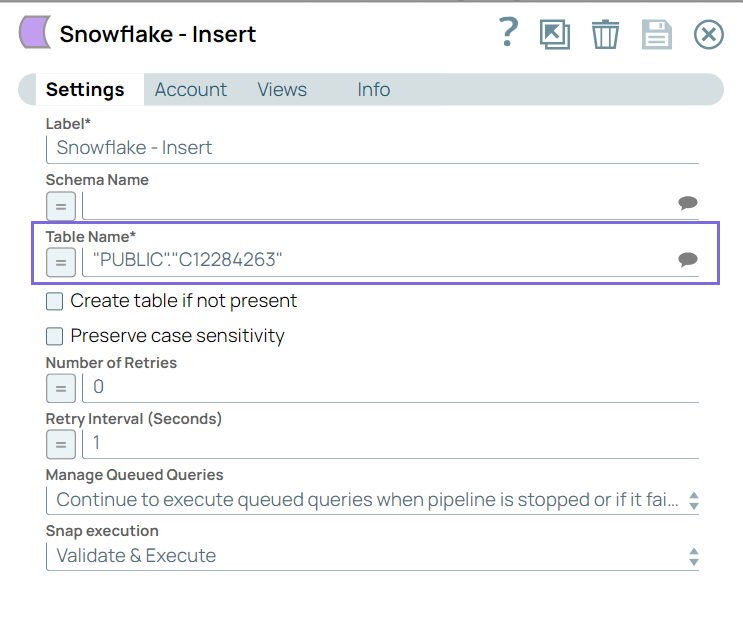743x621 pixels.
Task: Toggle expression button for Table Name
Action: tap(61, 262)
